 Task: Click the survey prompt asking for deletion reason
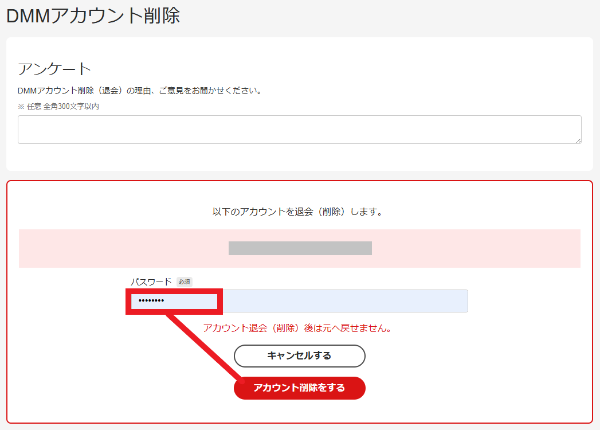tap(140, 90)
